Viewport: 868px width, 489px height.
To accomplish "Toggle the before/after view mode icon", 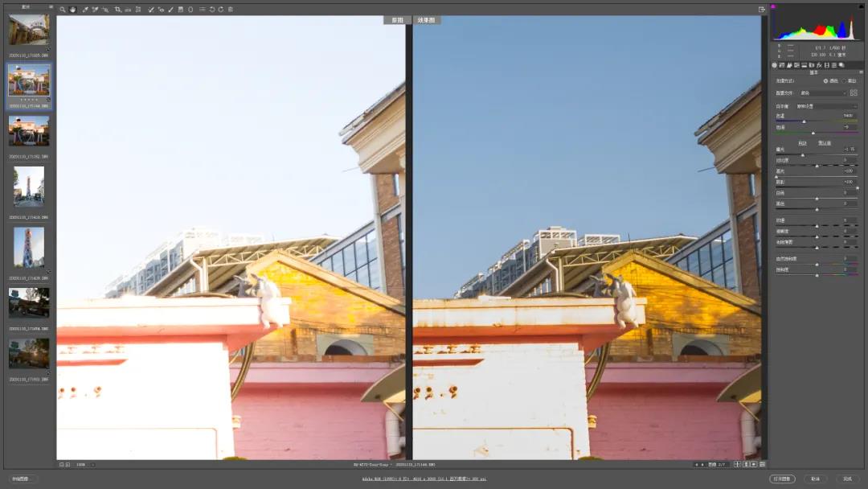I will 737,464.
